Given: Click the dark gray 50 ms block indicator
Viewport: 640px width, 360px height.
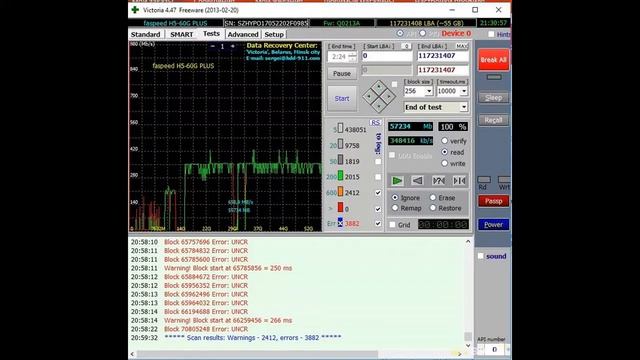Looking at the screenshot, I should point(340,160).
